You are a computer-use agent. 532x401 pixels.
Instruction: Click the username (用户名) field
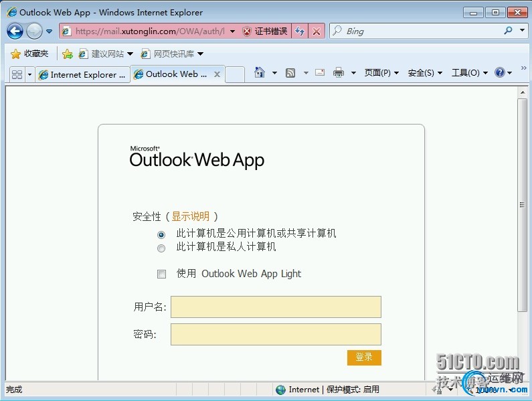276,307
